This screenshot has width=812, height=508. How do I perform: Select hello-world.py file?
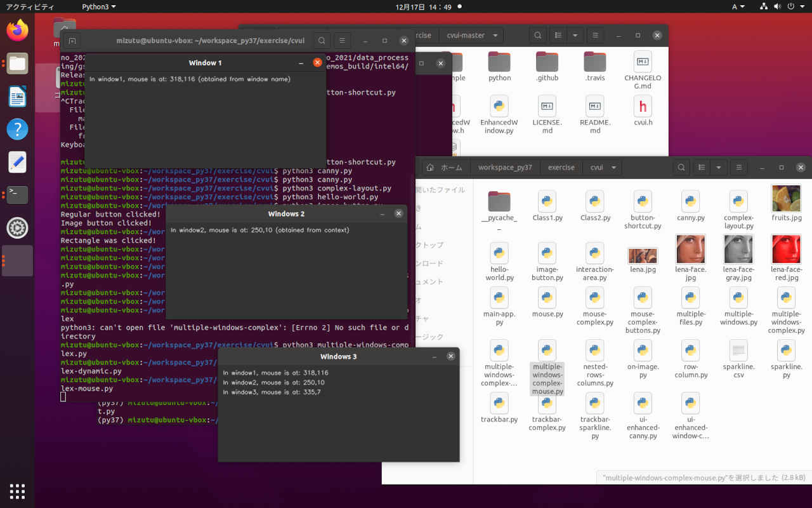pyautogui.click(x=499, y=262)
